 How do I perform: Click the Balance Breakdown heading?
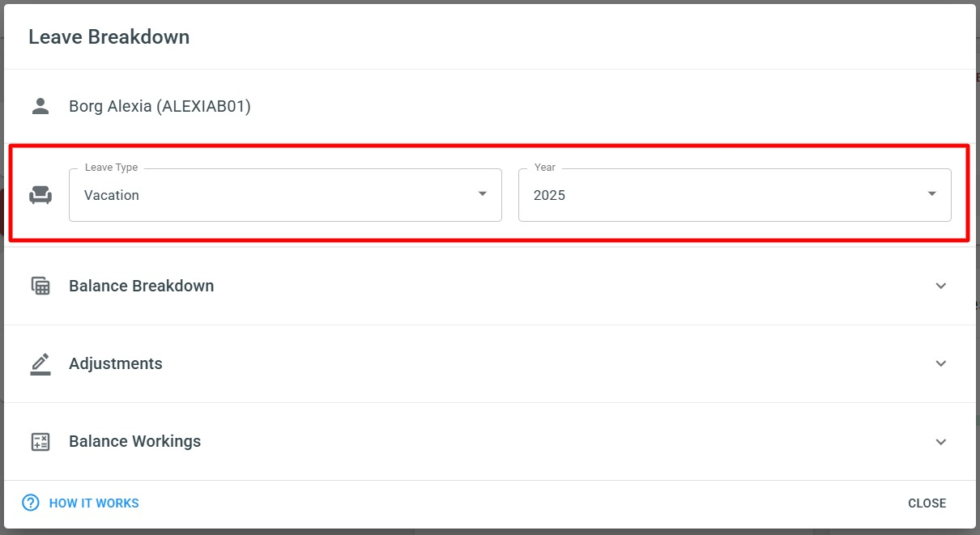(142, 286)
